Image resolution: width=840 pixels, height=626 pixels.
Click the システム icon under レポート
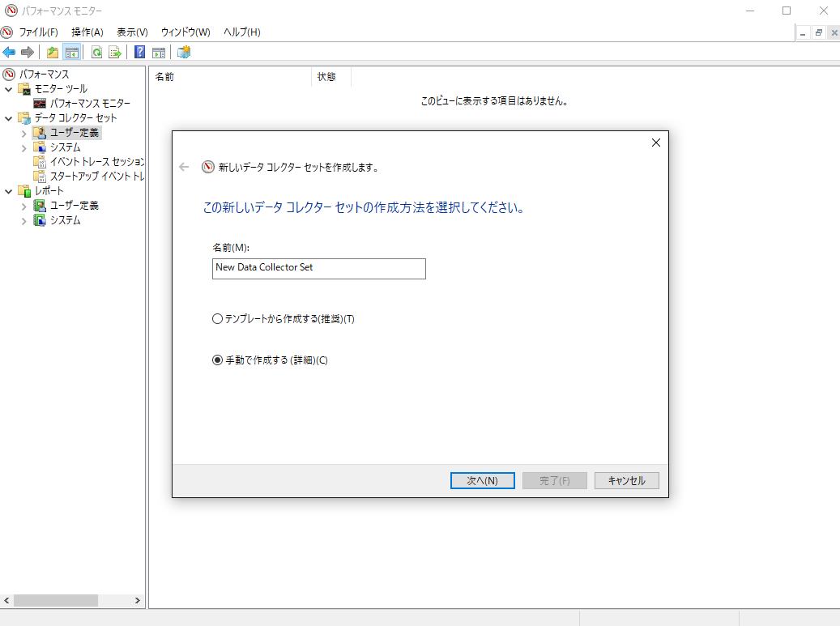40,220
